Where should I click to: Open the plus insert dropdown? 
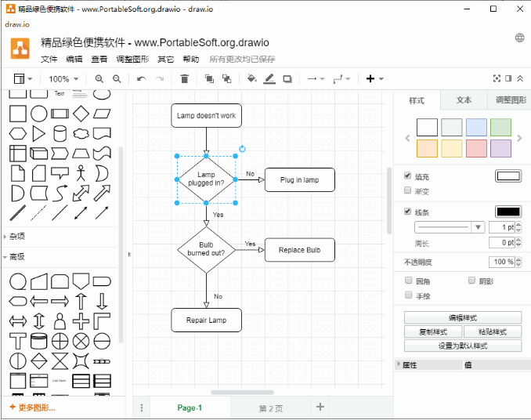(375, 79)
